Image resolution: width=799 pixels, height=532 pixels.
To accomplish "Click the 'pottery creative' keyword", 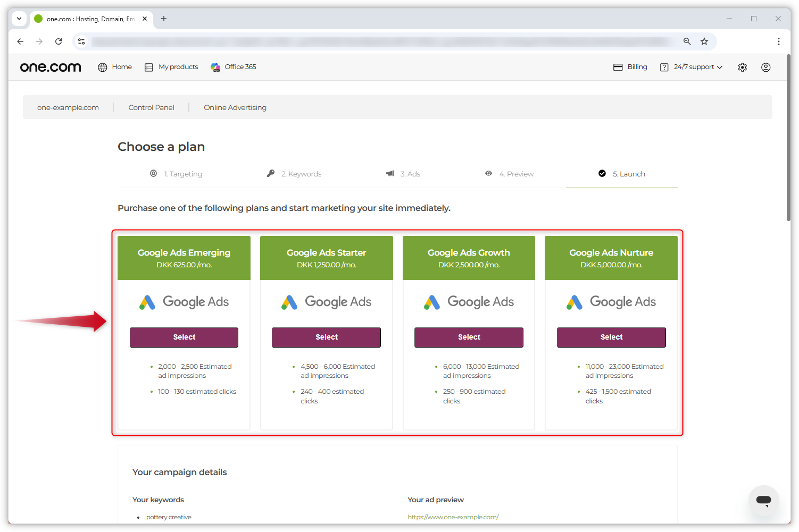I will [x=169, y=517].
